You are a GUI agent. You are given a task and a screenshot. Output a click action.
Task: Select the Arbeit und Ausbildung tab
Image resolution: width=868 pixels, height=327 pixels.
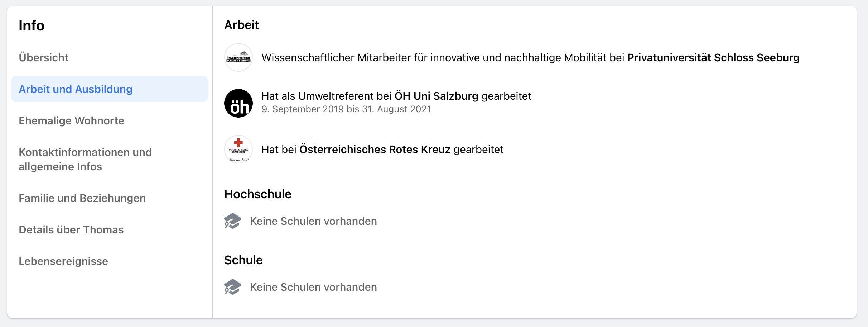pos(110,89)
